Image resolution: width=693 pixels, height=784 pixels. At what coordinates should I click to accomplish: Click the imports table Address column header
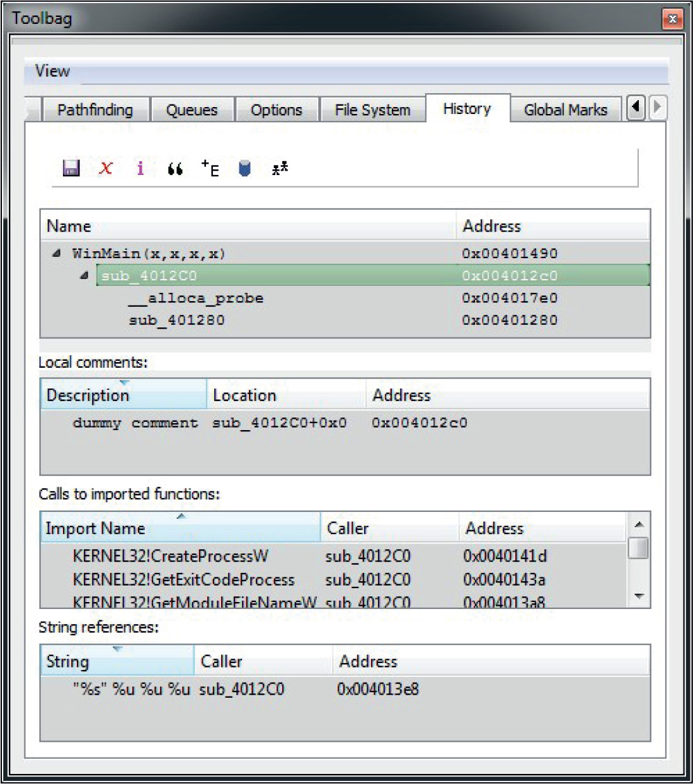[x=542, y=528]
